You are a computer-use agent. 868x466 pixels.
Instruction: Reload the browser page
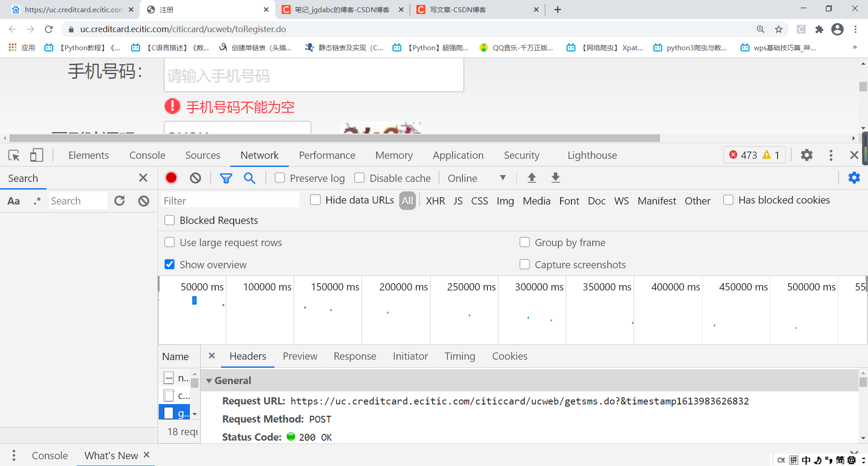coord(49,29)
